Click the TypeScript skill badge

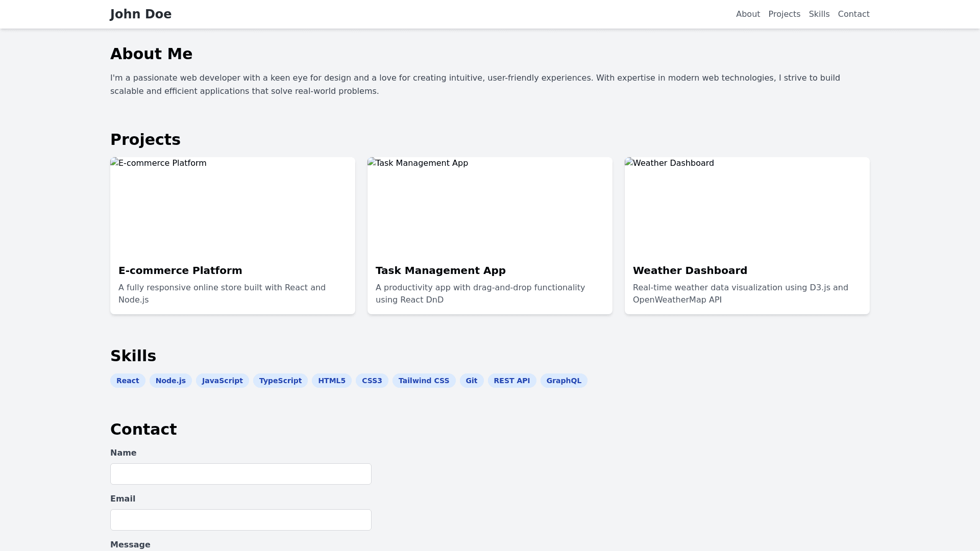pyautogui.click(x=280, y=381)
